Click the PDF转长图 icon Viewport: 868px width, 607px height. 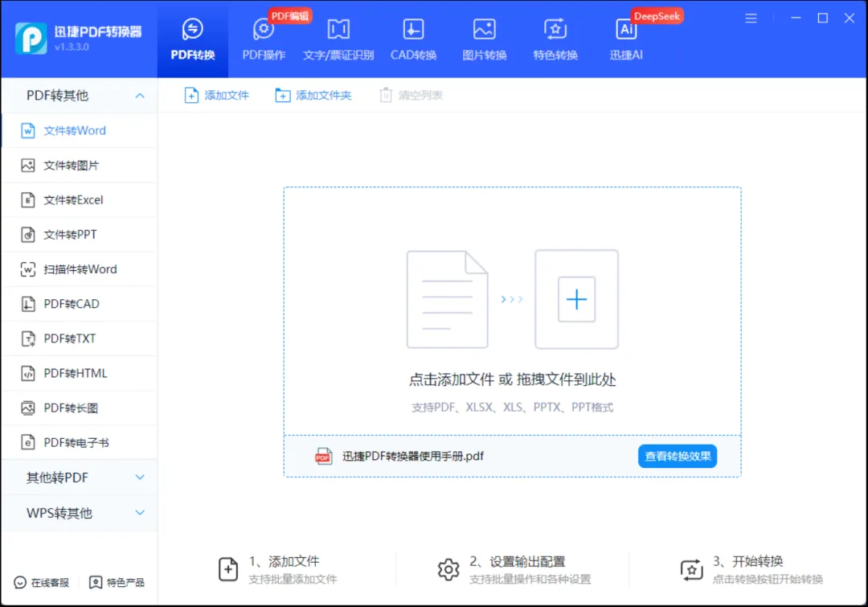(x=27, y=408)
